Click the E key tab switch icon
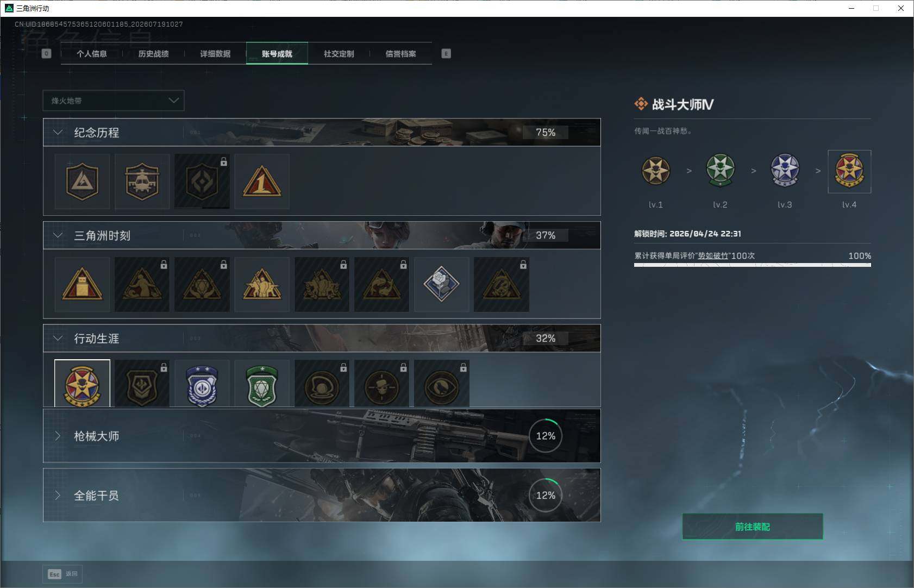914x588 pixels. coord(446,53)
